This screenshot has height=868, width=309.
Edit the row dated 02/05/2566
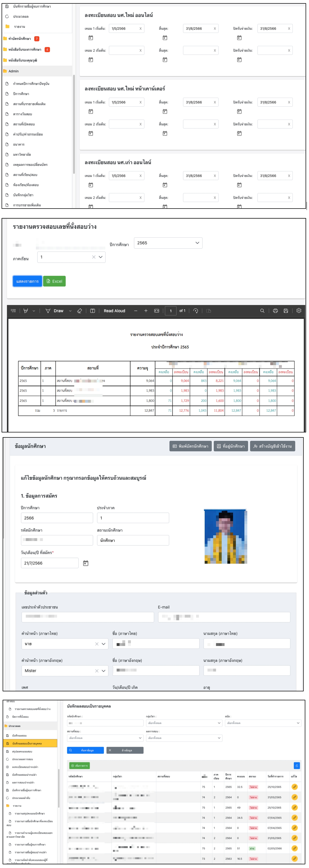[294, 848]
